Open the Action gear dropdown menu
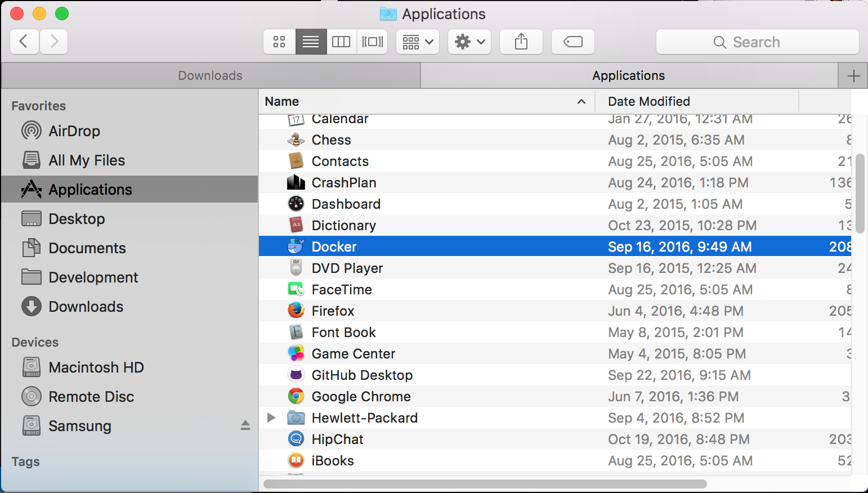Screen dimensions: 868x493 [469, 42]
